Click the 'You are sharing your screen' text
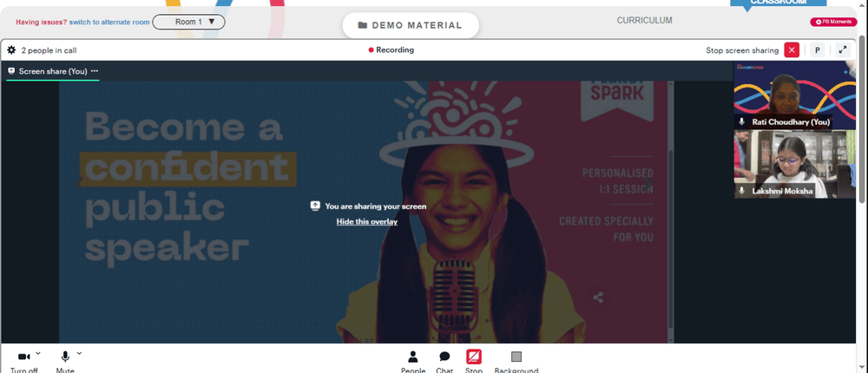Viewport: 868px width, 373px height. 375,206
